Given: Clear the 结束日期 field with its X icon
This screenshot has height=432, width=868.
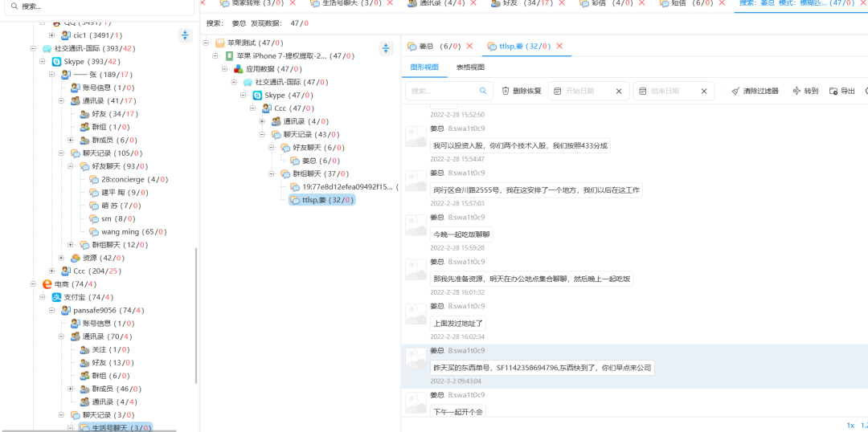Looking at the screenshot, I should pyautogui.click(x=704, y=91).
